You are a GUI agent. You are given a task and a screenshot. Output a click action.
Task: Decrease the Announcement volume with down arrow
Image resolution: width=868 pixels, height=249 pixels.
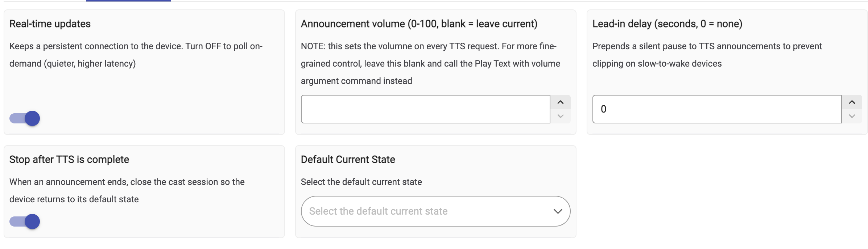pos(560,116)
